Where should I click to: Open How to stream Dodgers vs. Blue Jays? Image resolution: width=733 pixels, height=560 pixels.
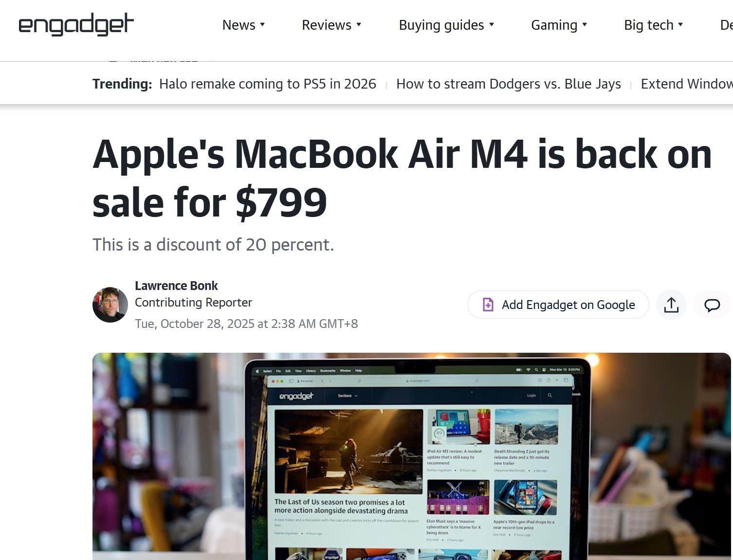point(509,84)
